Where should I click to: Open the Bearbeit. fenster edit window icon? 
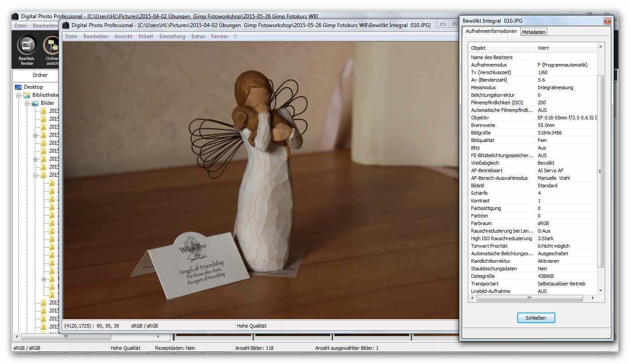point(27,46)
